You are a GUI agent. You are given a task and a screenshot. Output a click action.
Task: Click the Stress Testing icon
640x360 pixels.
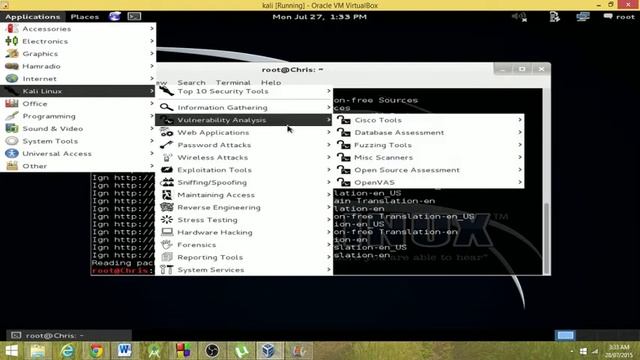coord(167,220)
